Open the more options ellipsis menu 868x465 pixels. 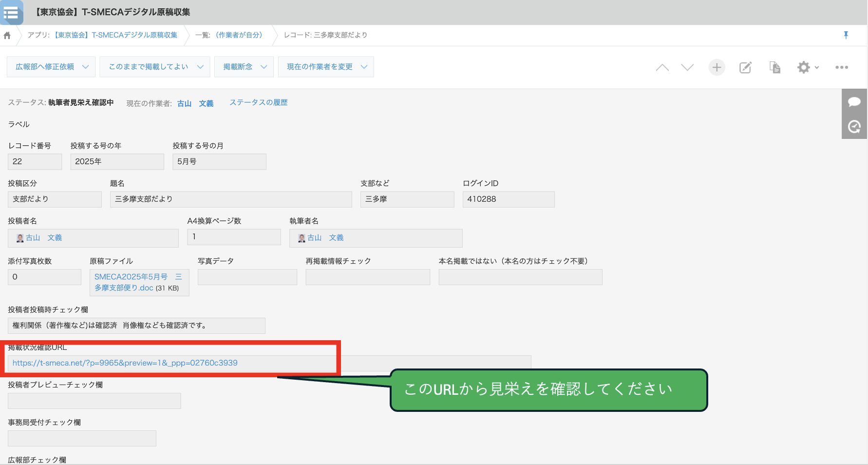[x=842, y=67]
